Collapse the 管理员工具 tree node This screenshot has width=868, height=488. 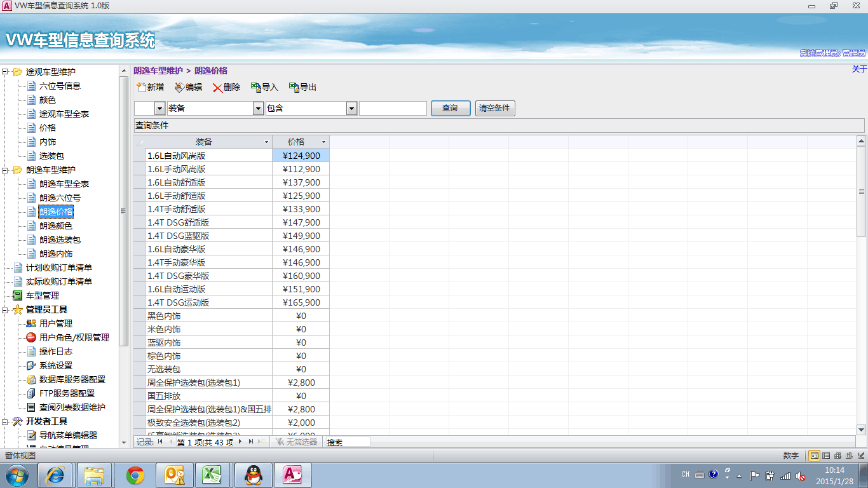pyautogui.click(x=5, y=309)
